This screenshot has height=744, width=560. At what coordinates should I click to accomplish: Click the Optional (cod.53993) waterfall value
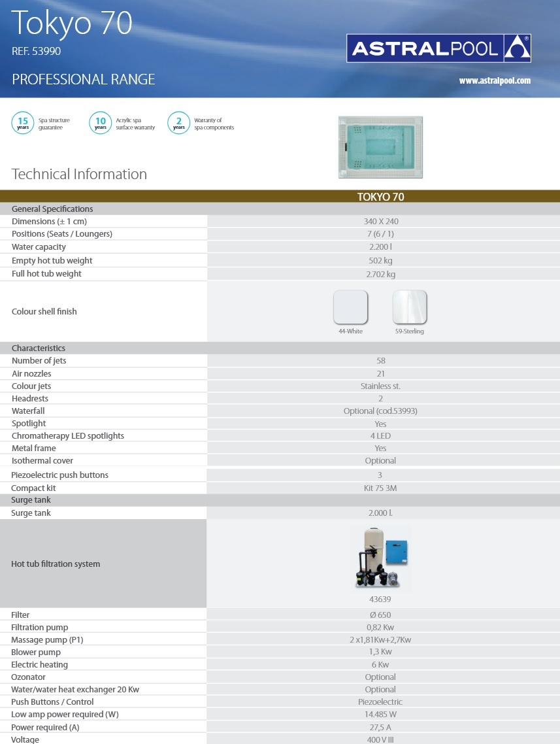[x=380, y=411]
